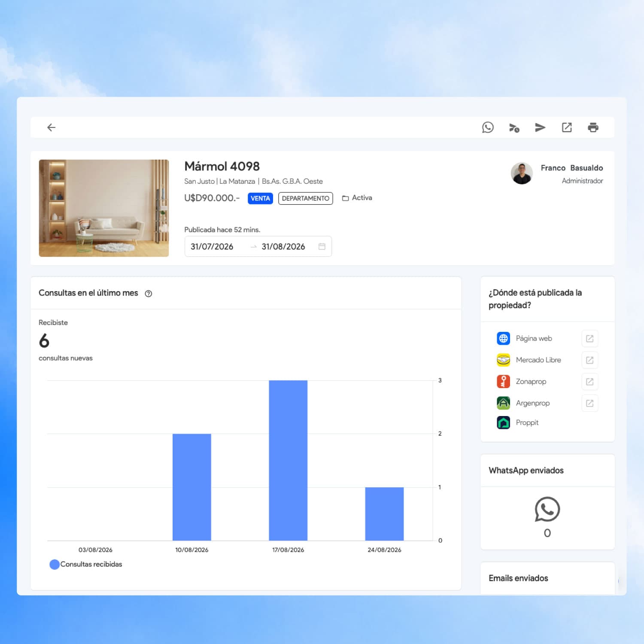Click the Mercado Libre portal label
The height and width of the screenshot is (644, 644).
[538, 360]
